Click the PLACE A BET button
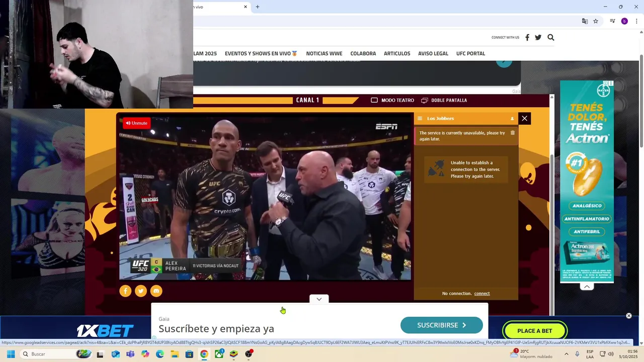This screenshot has width=644, height=362. click(x=535, y=331)
